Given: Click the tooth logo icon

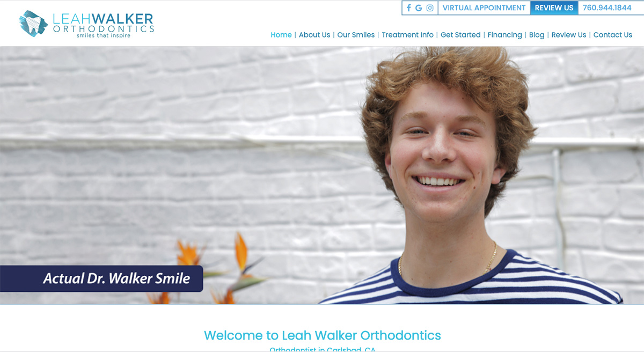Looking at the screenshot, I should [x=33, y=24].
